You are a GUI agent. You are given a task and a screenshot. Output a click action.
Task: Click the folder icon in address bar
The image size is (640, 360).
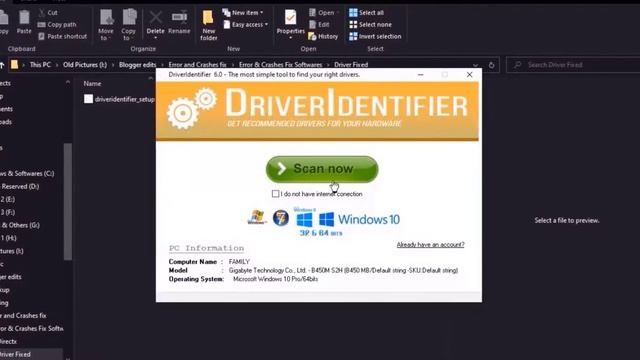(14, 64)
